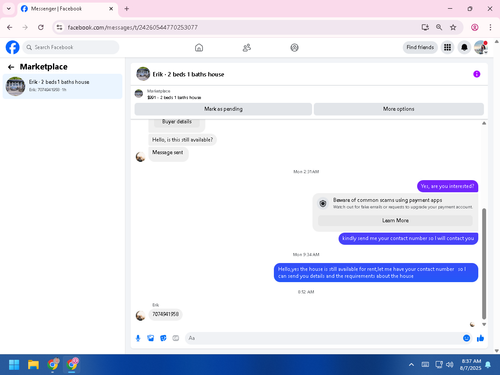Open volume control in system tray

450,365
